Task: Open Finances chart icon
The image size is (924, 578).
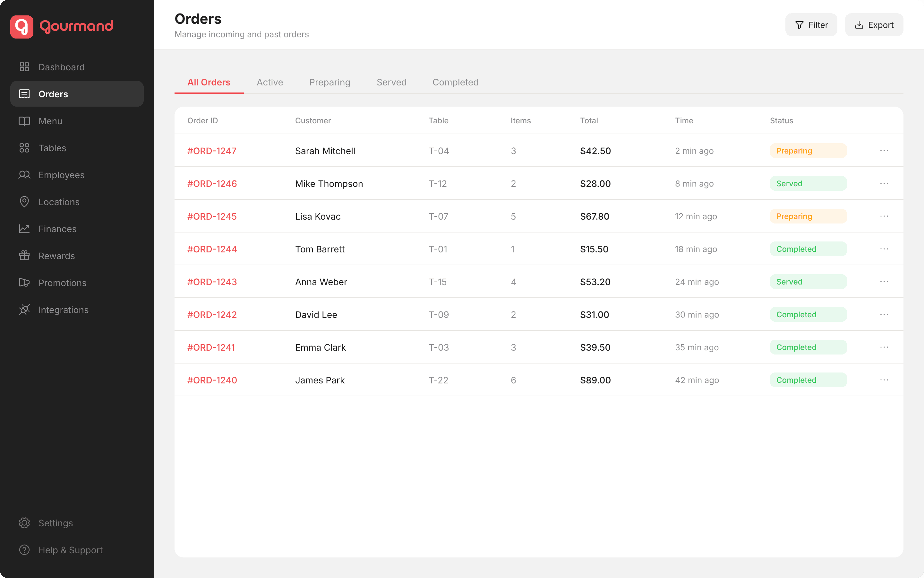Action: [x=24, y=229]
